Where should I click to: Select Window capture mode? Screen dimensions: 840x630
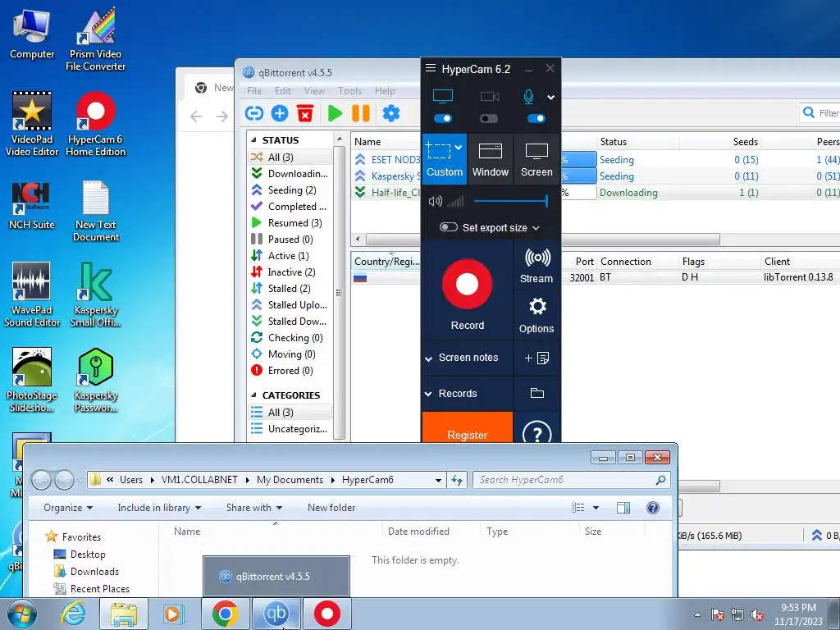point(491,159)
